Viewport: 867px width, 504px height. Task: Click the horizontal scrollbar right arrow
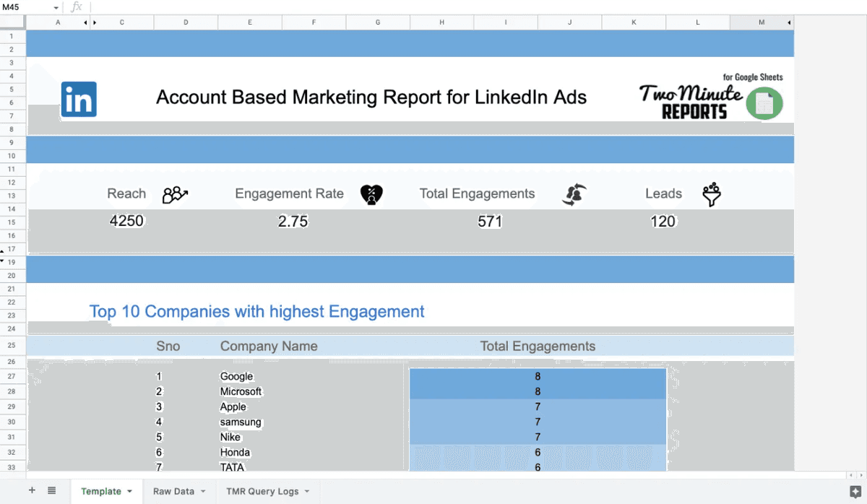coord(861,474)
